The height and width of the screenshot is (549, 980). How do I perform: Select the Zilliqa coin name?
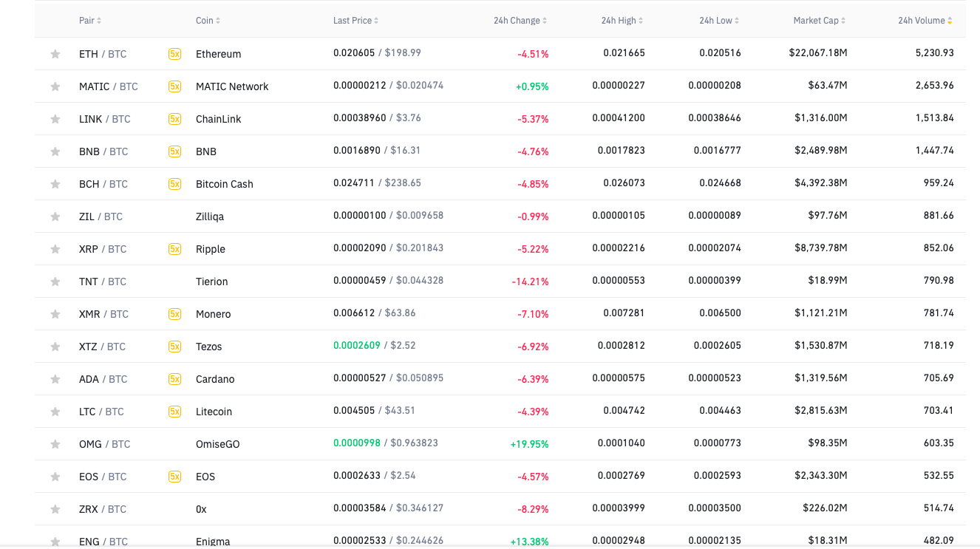point(210,216)
